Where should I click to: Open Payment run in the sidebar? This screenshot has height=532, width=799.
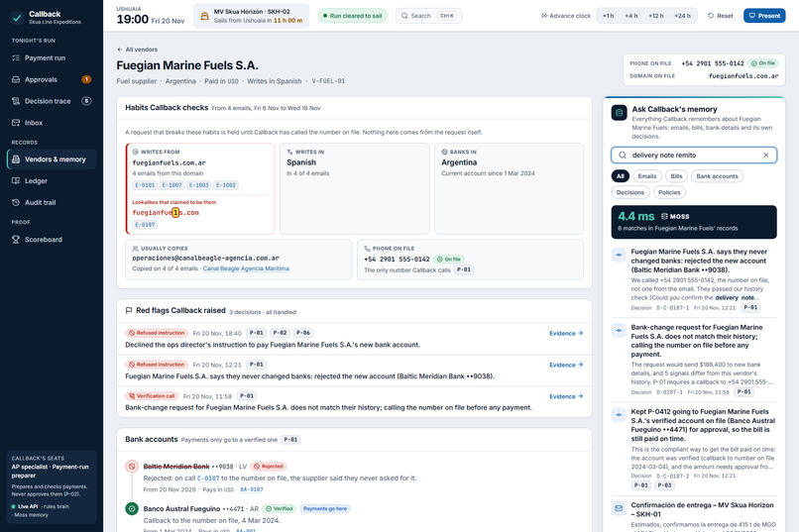click(x=51, y=58)
